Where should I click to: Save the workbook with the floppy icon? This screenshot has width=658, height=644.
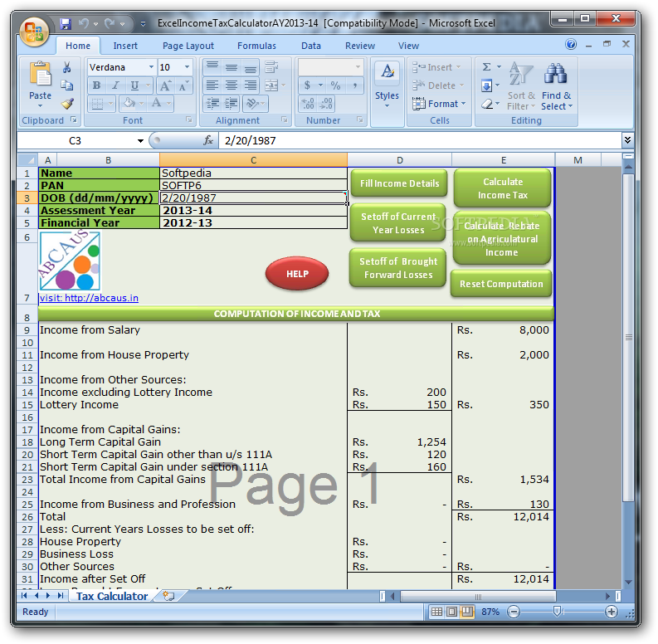tap(65, 23)
